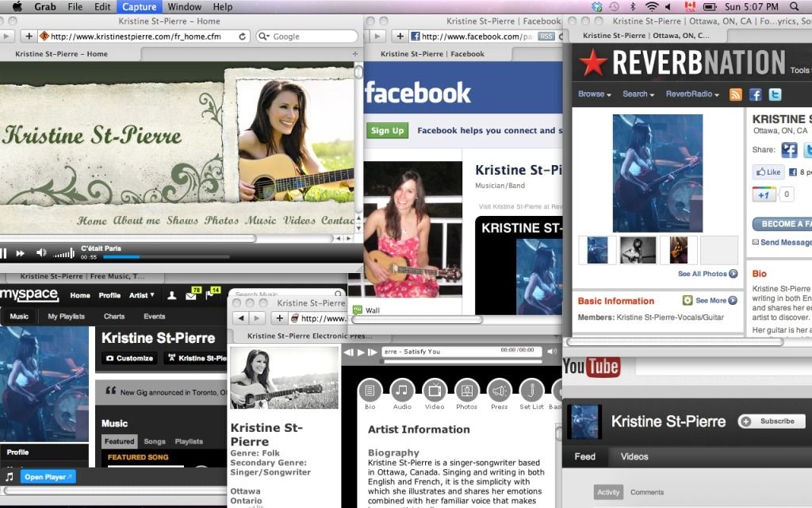
Task: Open the Capture menu in the menu bar
Action: (140, 6)
